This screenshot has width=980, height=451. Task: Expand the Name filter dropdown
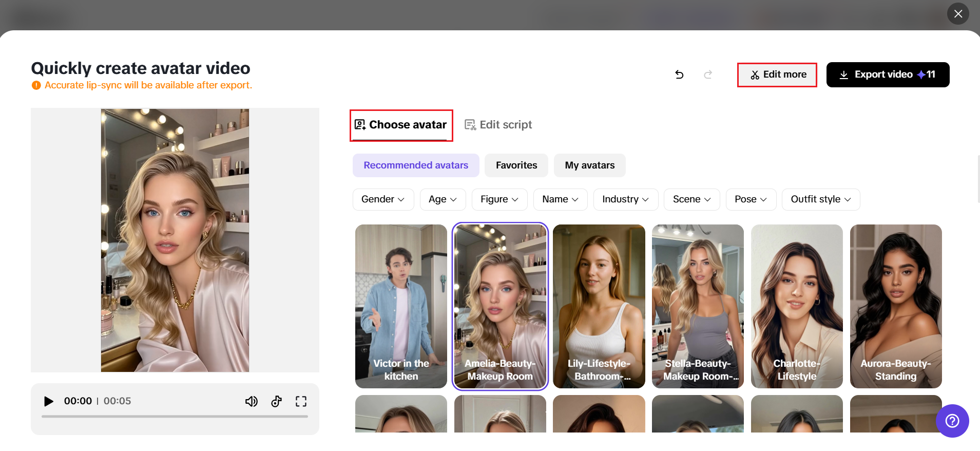click(561, 199)
